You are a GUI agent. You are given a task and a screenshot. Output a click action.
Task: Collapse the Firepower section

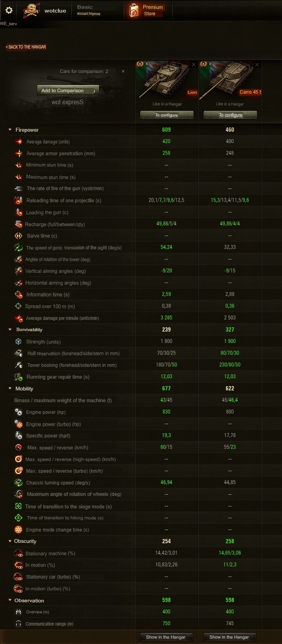(10, 130)
